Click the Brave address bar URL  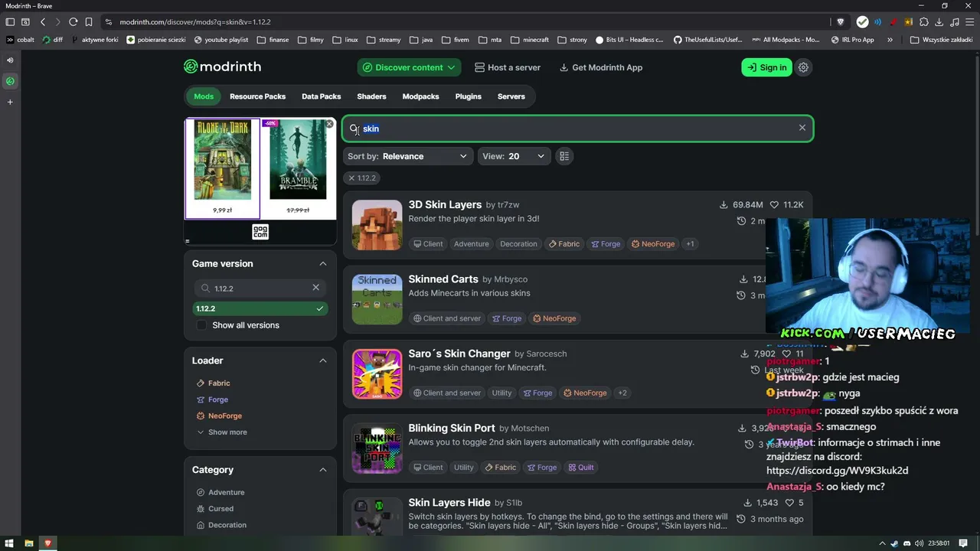tap(195, 22)
